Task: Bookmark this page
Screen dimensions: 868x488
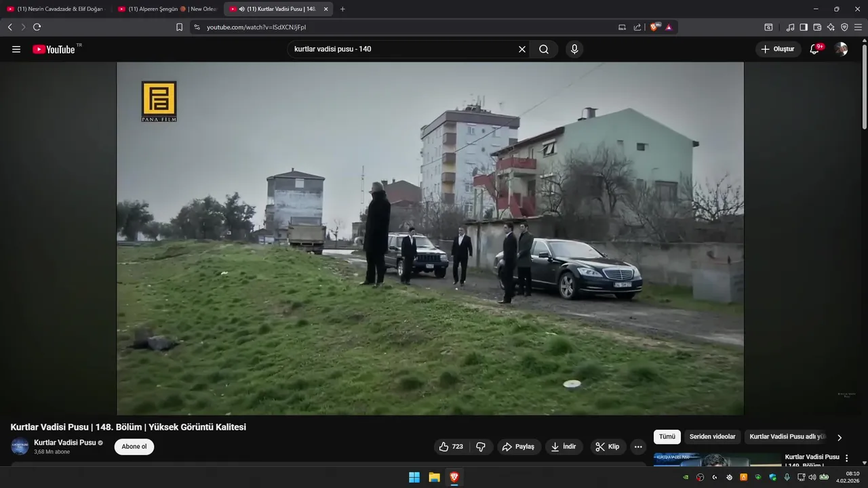Action: pyautogui.click(x=180, y=27)
